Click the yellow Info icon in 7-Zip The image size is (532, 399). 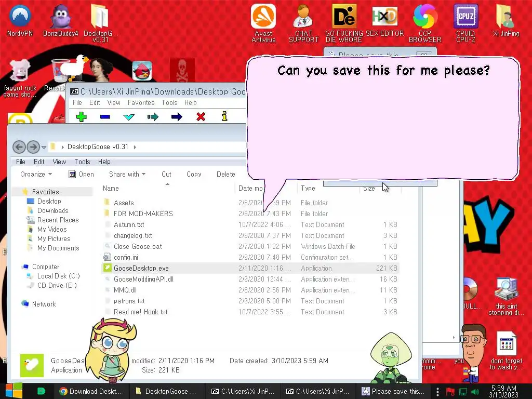click(x=224, y=116)
